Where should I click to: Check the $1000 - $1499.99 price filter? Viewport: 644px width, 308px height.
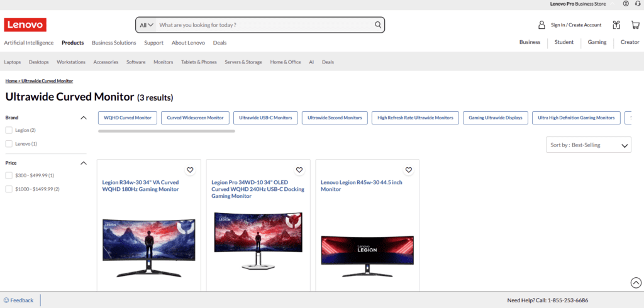(9, 189)
